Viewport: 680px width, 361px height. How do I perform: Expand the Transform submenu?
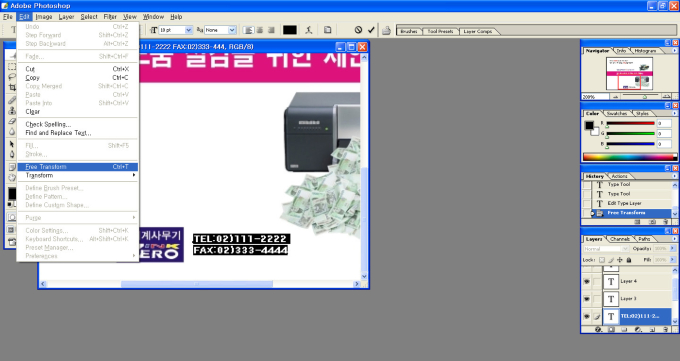(x=77, y=175)
